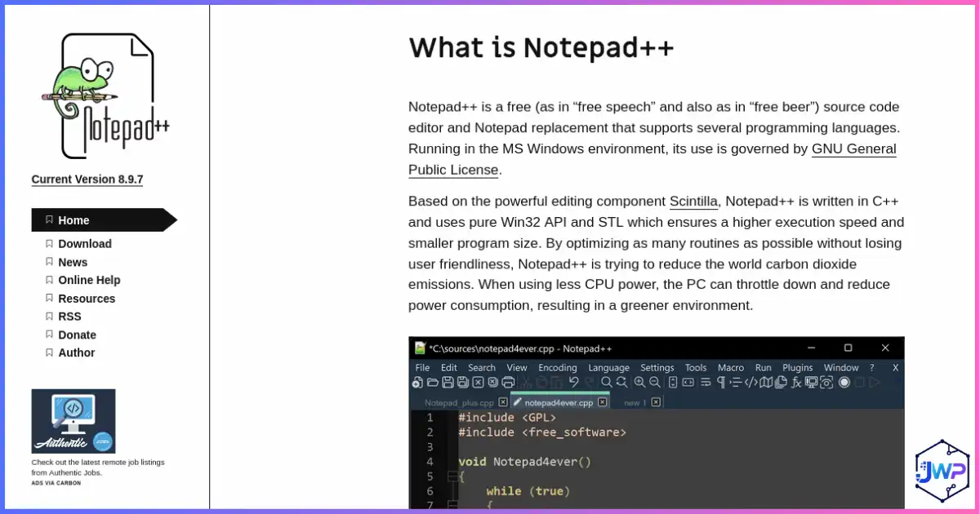This screenshot has height=514, width=980.
Task: Click the Save floppy disk icon
Action: (448, 382)
